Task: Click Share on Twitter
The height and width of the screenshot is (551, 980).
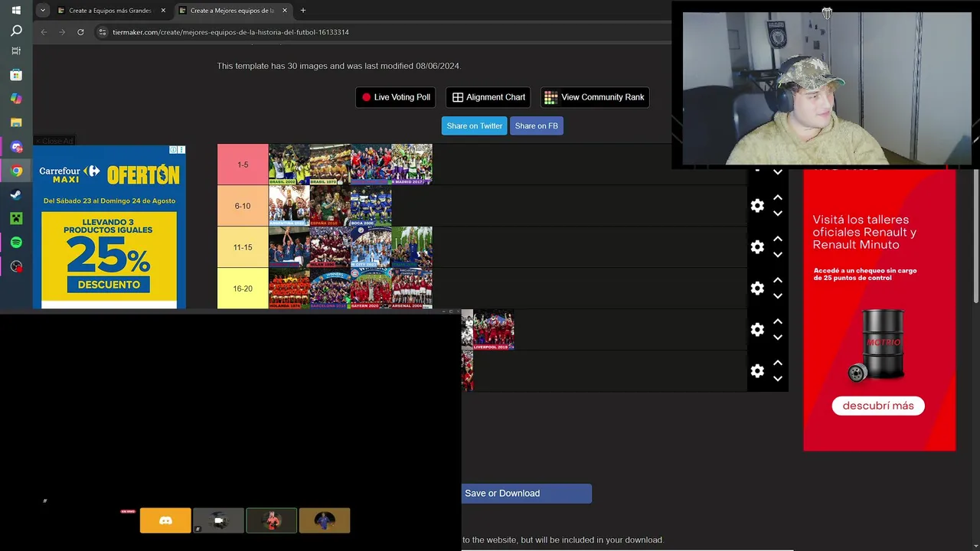Action: tap(474, 126)
